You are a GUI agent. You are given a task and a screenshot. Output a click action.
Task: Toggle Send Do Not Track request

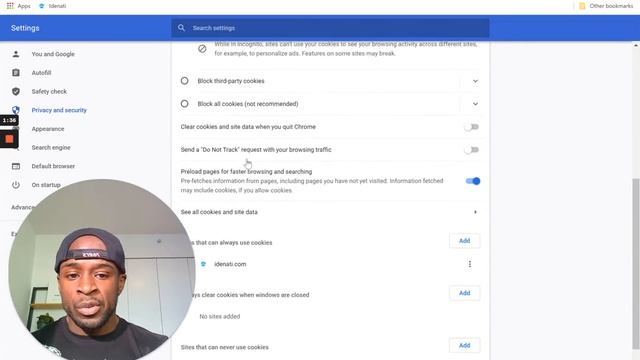[471, 150]
